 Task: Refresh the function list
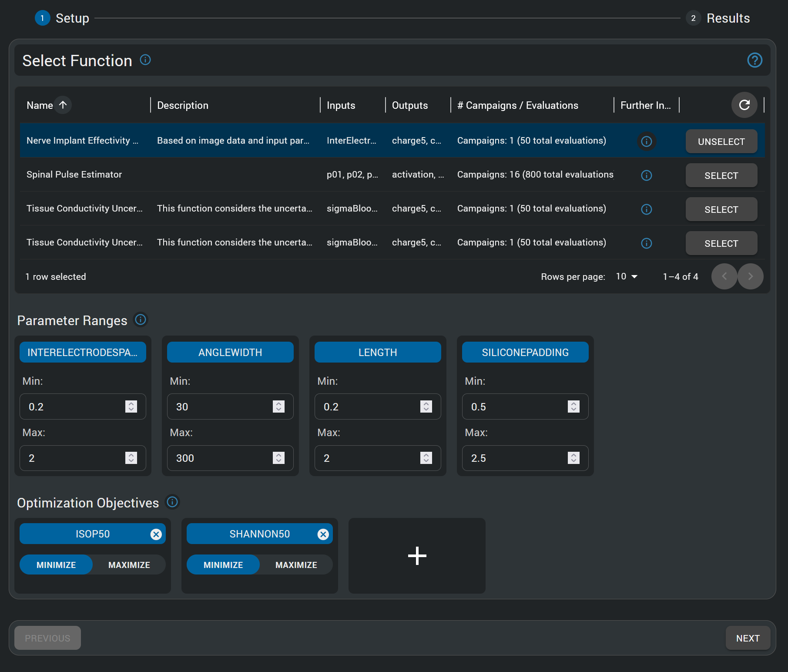click(744, 105)
